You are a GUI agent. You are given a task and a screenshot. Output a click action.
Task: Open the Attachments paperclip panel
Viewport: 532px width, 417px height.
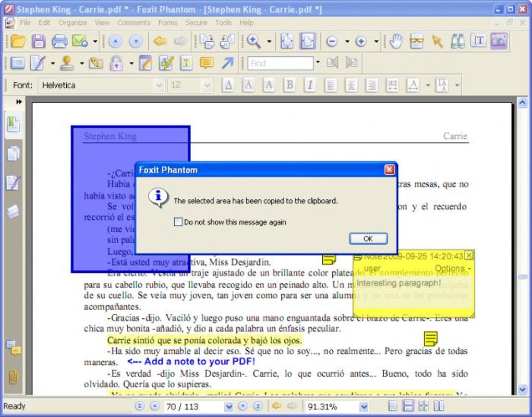click(x=13, y=377)
